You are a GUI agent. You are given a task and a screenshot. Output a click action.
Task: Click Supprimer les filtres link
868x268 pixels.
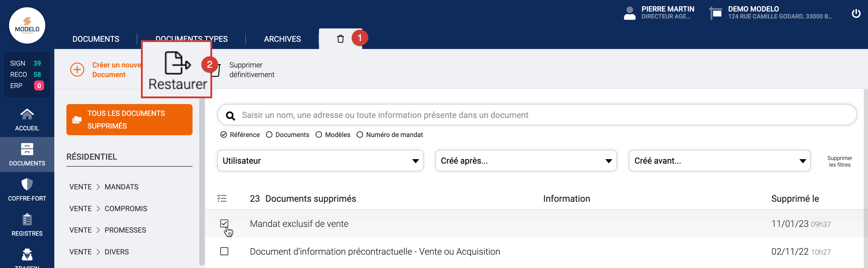pos(839,161)
